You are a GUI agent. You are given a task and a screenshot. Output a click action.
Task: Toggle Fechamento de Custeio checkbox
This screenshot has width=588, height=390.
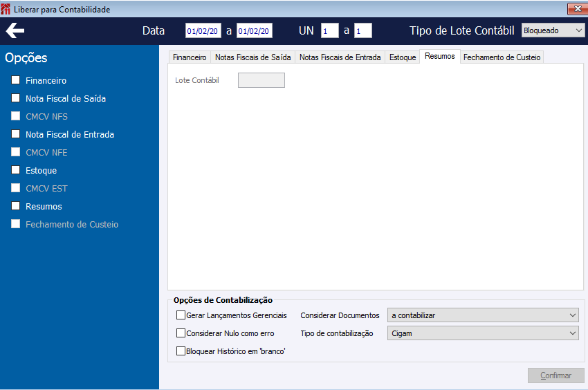[x=15, y=224]
